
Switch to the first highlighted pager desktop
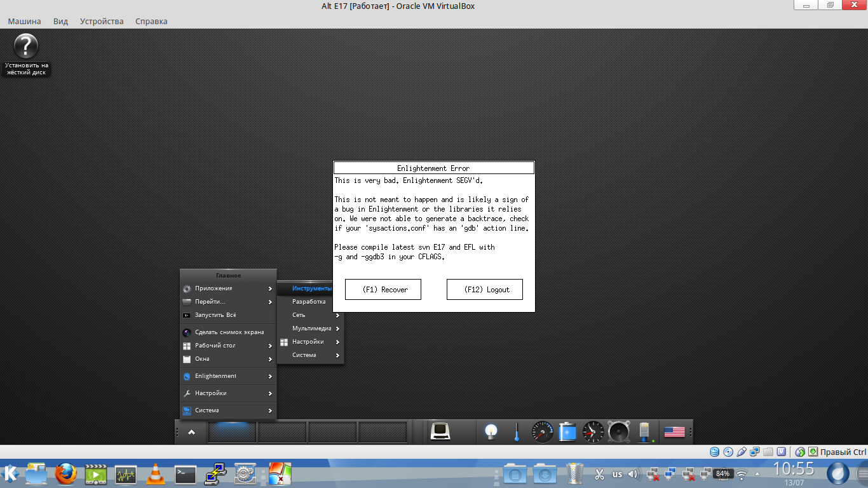pos(232,432)
